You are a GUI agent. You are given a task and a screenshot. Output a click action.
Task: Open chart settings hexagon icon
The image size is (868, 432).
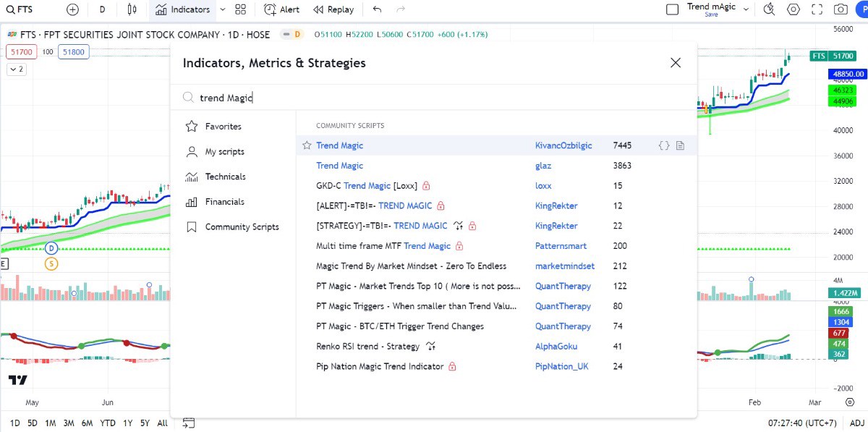pyautogui.click(x=793, y=9)
